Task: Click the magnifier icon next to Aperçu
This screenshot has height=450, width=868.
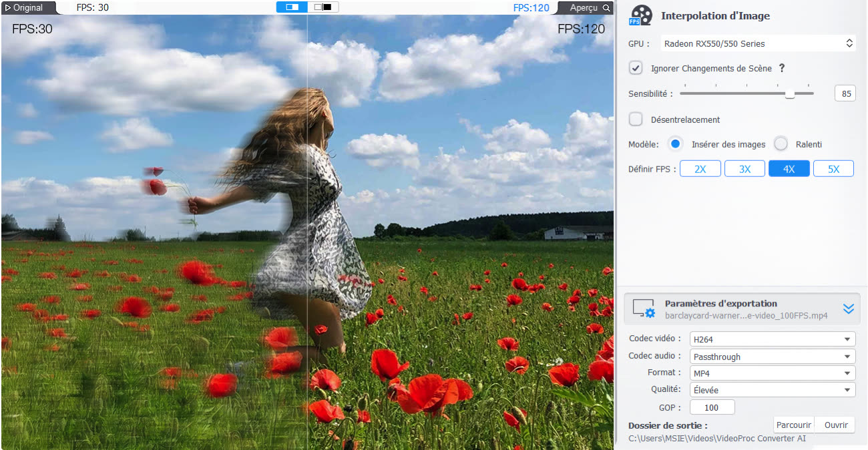Action: pyautogui.click(x=606, y=8)
